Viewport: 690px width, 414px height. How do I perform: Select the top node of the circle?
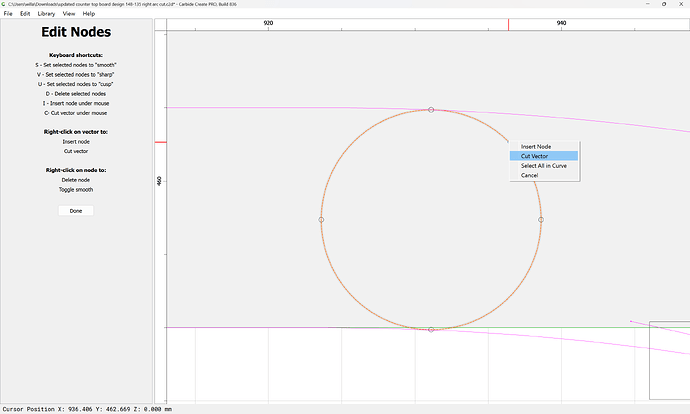tap(431, 110)
